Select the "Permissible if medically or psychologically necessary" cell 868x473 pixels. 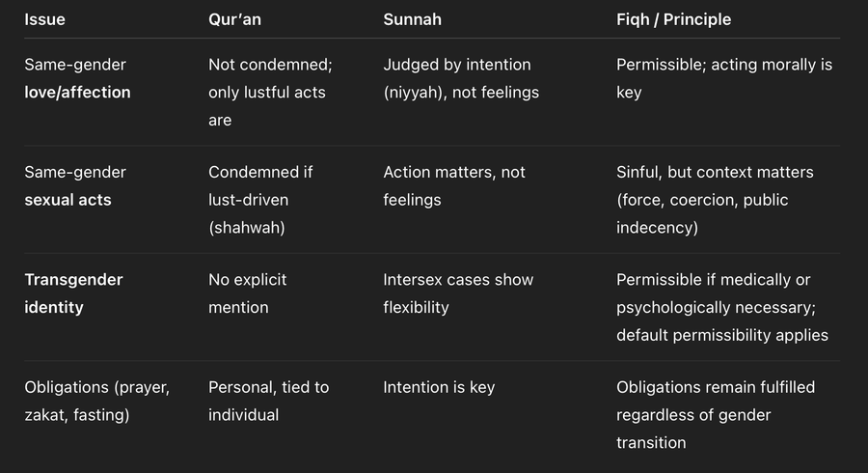(x=721, y=307)
